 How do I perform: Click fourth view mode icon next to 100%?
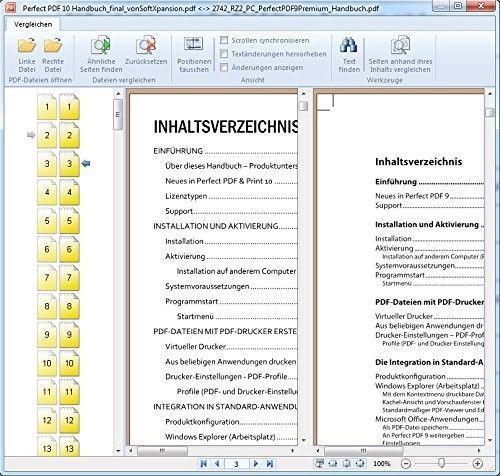pos(360,463)
